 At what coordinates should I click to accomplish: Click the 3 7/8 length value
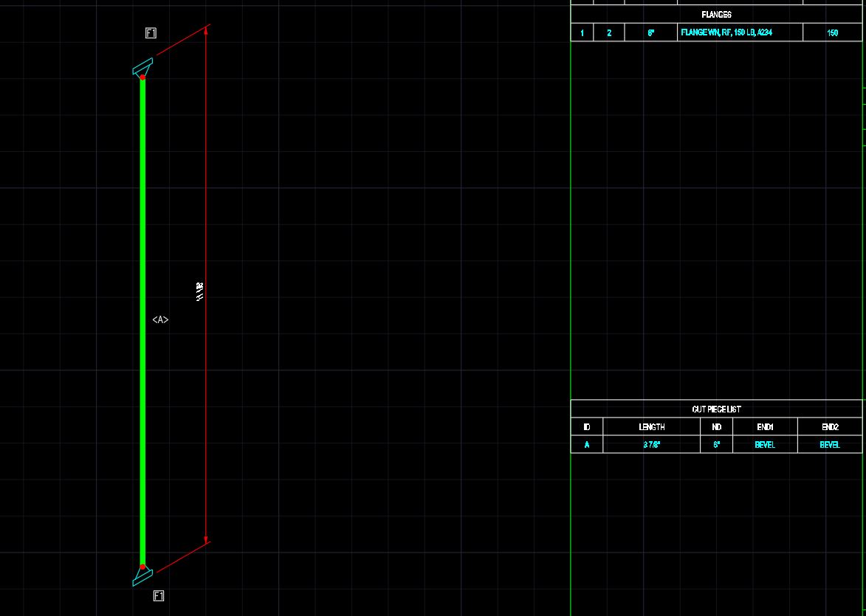pyautogui.click(x=651, y=444)
